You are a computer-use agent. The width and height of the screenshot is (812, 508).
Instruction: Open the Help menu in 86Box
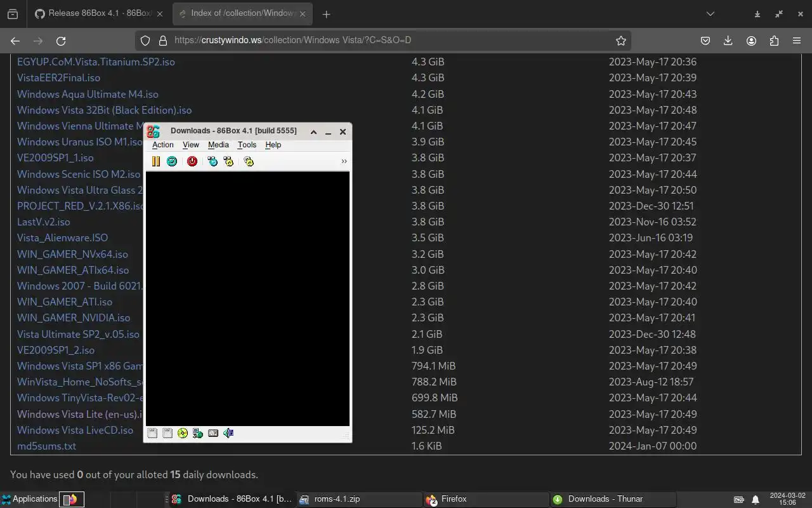[273, 145]
